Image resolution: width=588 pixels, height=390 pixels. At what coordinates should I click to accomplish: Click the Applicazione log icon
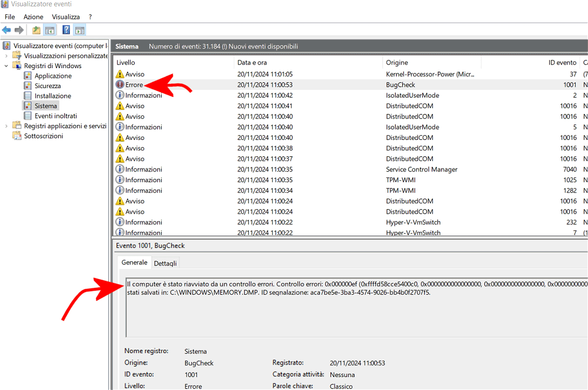[x=28, y=76]
